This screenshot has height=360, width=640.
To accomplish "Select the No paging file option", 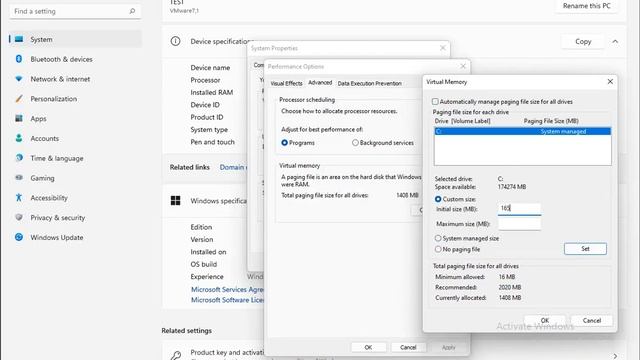I will [438, 249].
